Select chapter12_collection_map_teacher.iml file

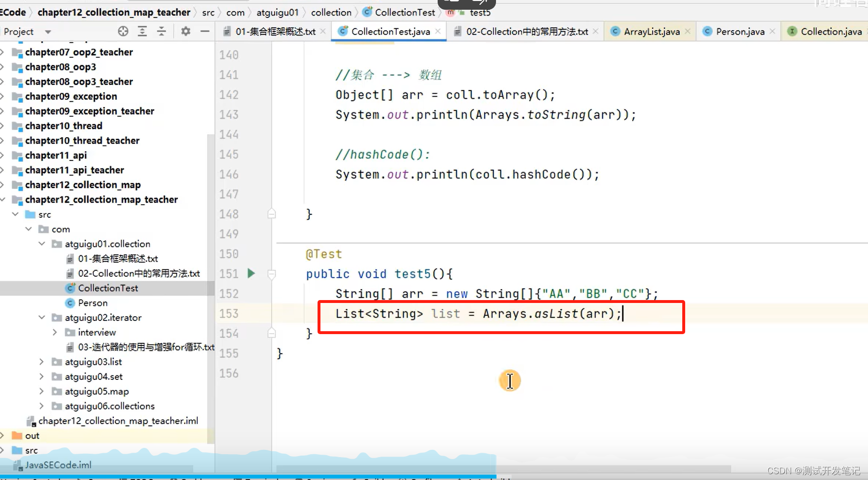(118, 421)
